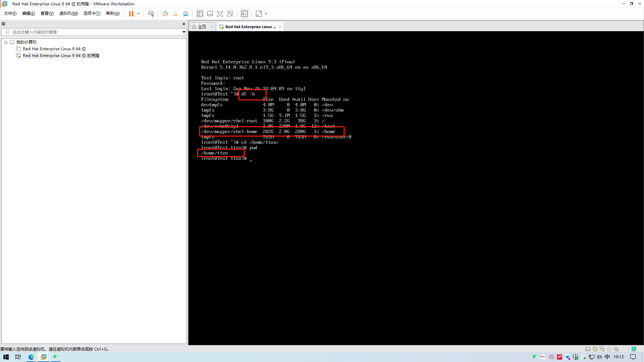Select Red Hat Enterprise Linux 9 64 位

(x=54, y=49)
